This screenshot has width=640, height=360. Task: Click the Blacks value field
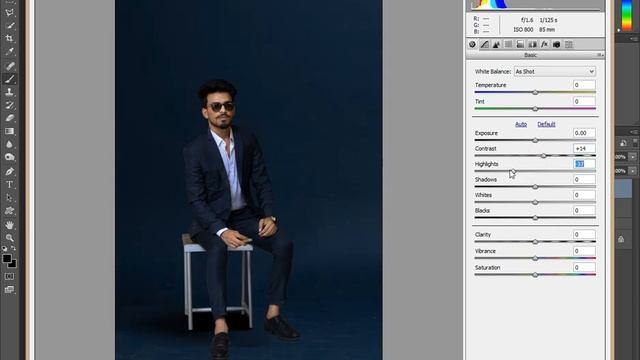click(584, 211)
